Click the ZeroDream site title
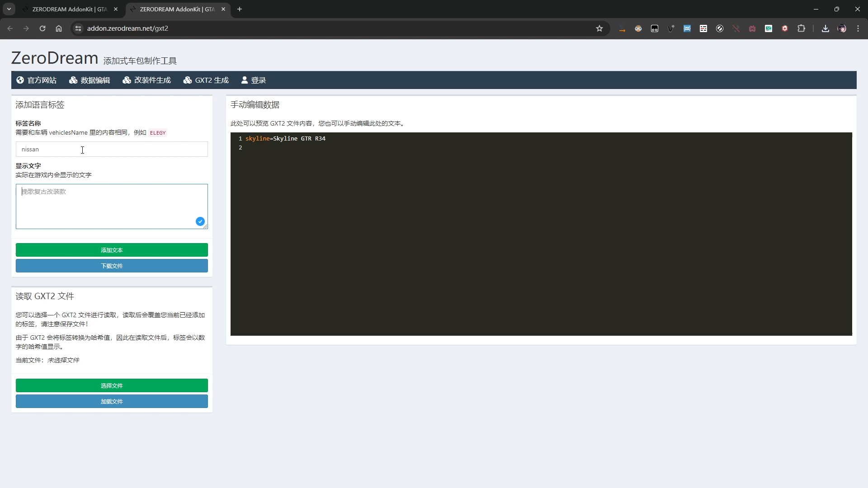This screenshot has width=868, height=488. pyautogui.click(x=55, y=58)
